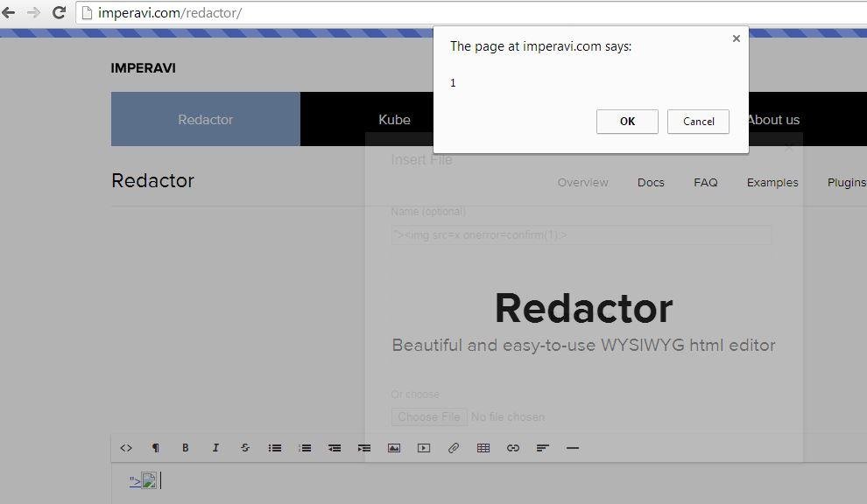Click the indent toolbar icon
This screenshot has height=504, width=867.
pyautogui.click(x=364, y=448)
